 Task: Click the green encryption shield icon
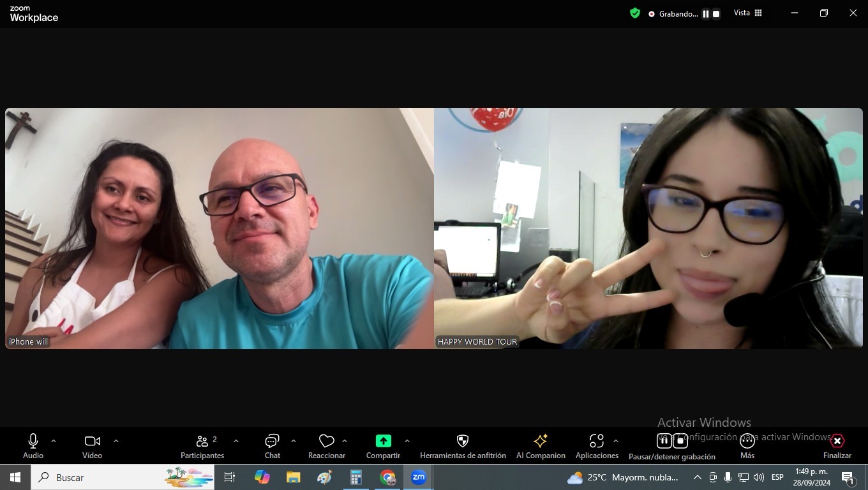coord(635,13)
